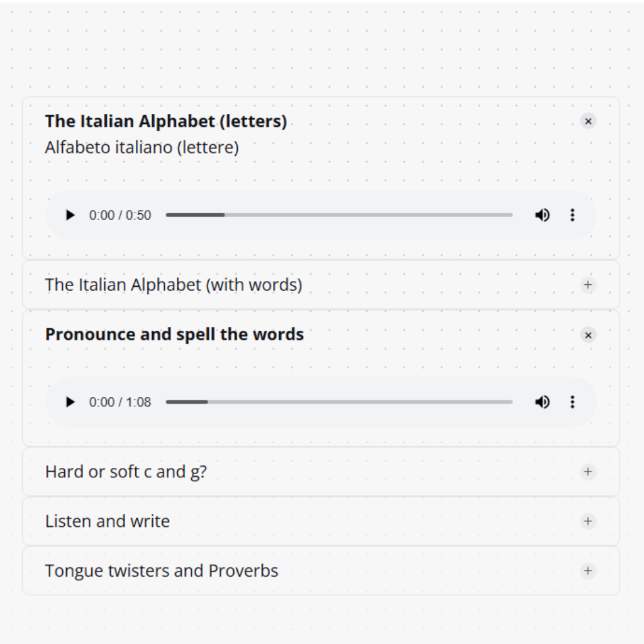The height and width of the screenshot is (644, 644).
Task: Expand Listen and write plus icon
Action: tap(588, 521)
